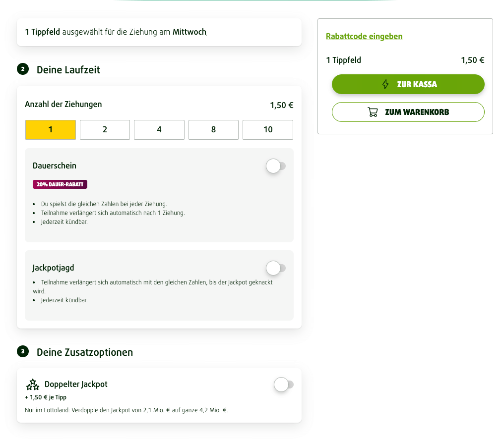504x441 pixels.
Task: Turn on the Jackpotjagd switch
Action: point(276,268)
